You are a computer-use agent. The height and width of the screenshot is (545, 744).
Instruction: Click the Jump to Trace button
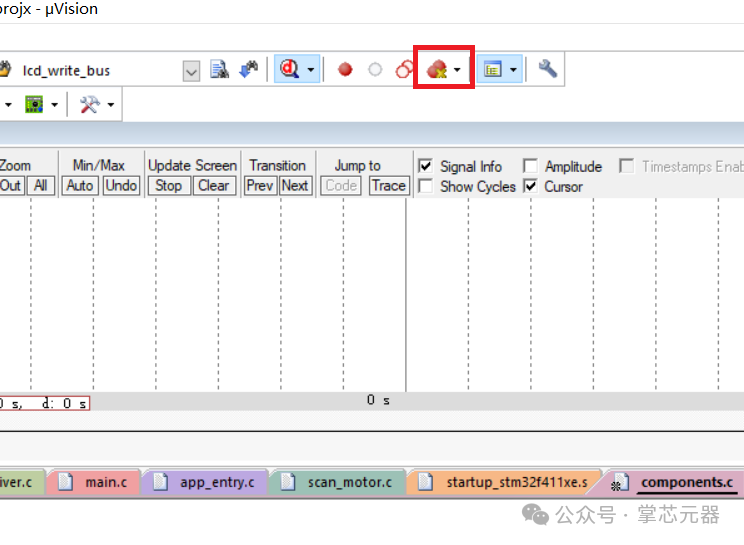pyautogui.click(x=389, y=185)
